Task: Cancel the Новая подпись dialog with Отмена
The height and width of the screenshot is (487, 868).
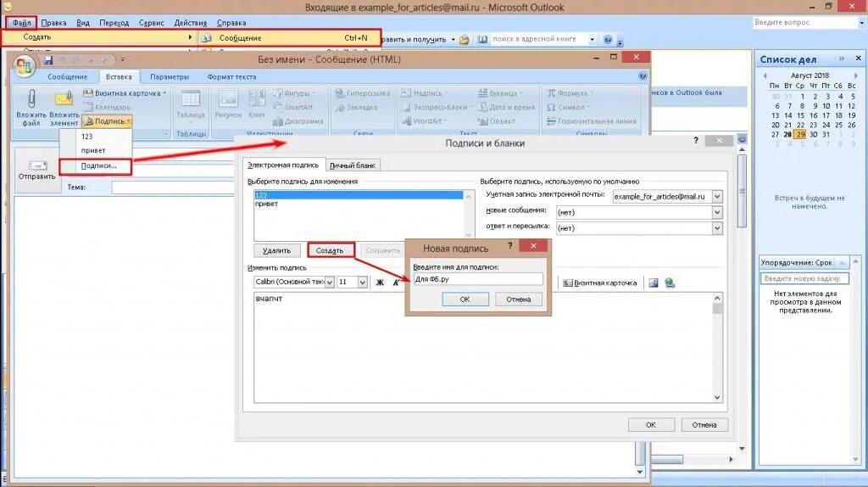Action: 518,299
